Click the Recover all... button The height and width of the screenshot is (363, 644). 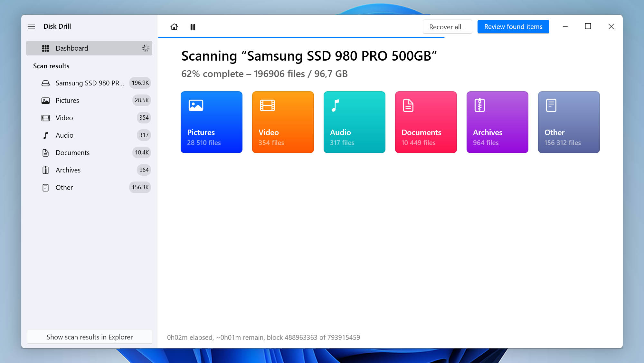[447, 27]
